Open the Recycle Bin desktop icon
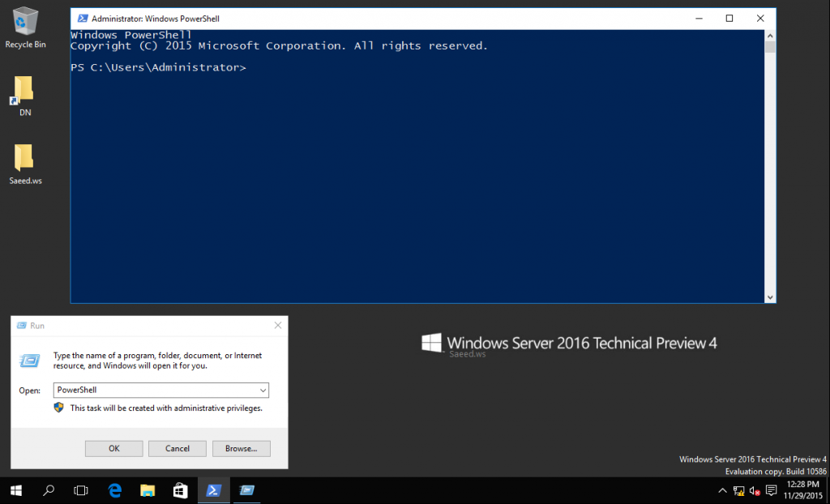Screen dimensions: 830x504 pos(25,28)
